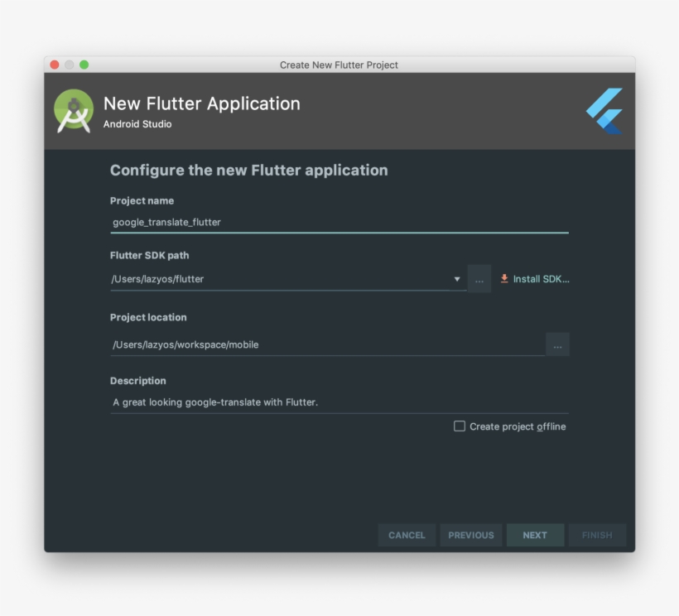This screenshot has height=616, width=679.
Task: Cancel the new Flutter project wizard
Action: tap(407, 535)
